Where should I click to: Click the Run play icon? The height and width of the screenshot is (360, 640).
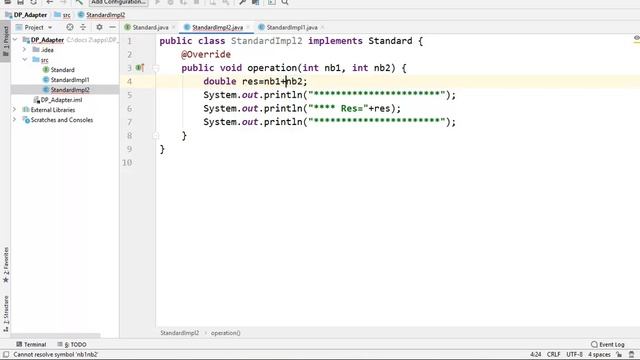coord(158,2)
